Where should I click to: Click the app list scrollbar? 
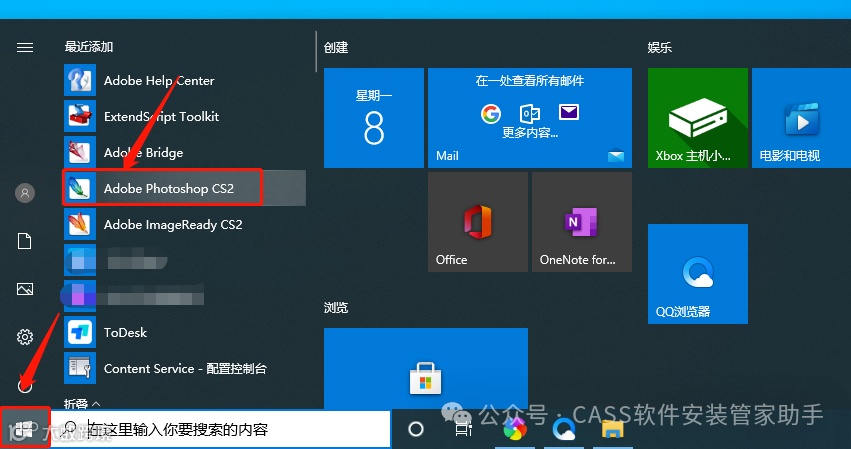[x=316, y=53]
